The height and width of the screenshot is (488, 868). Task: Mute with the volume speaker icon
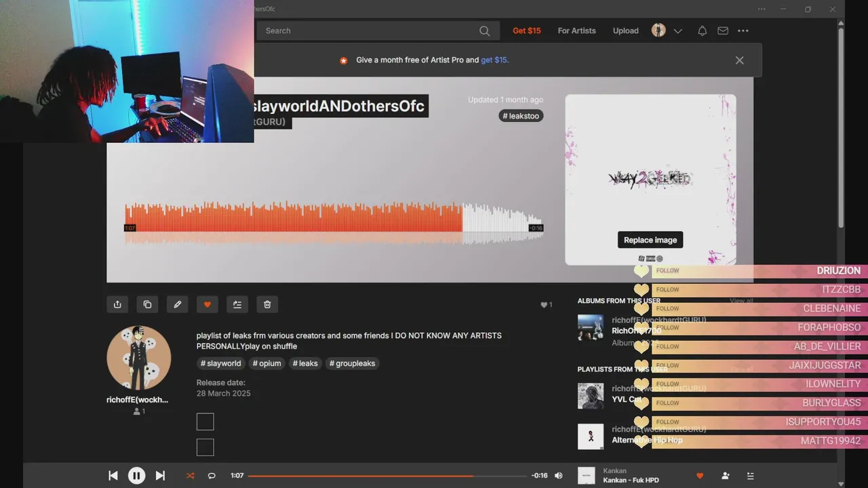[x=559, y=476]
